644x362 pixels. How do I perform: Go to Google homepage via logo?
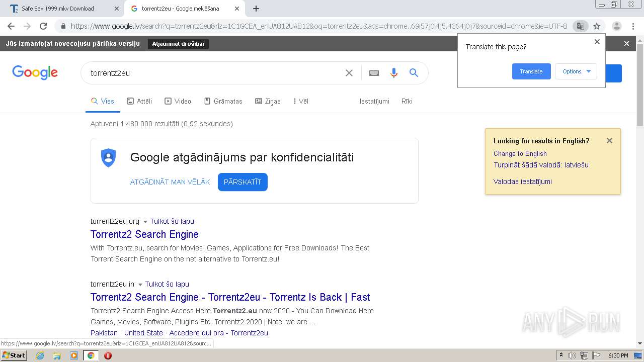[x=35, y=73]
